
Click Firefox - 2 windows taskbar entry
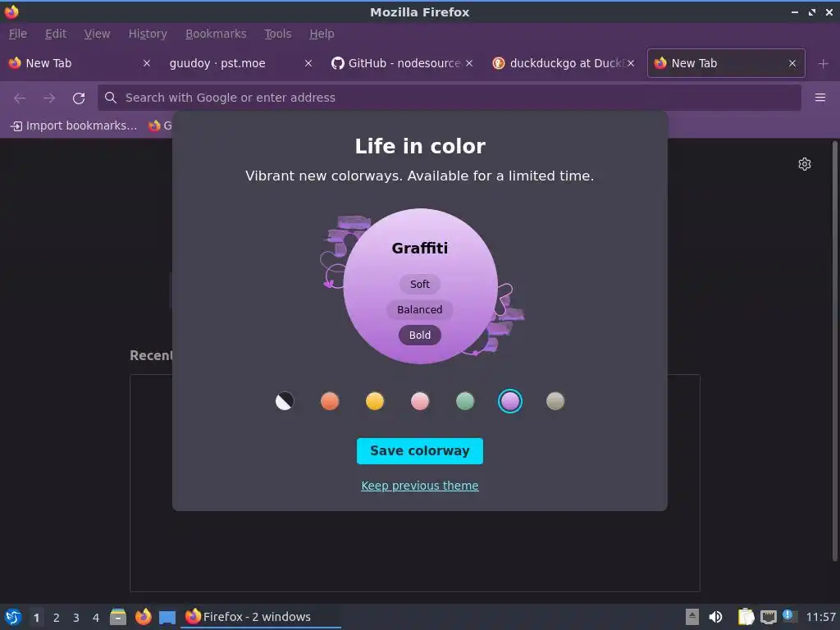[262, 617]
